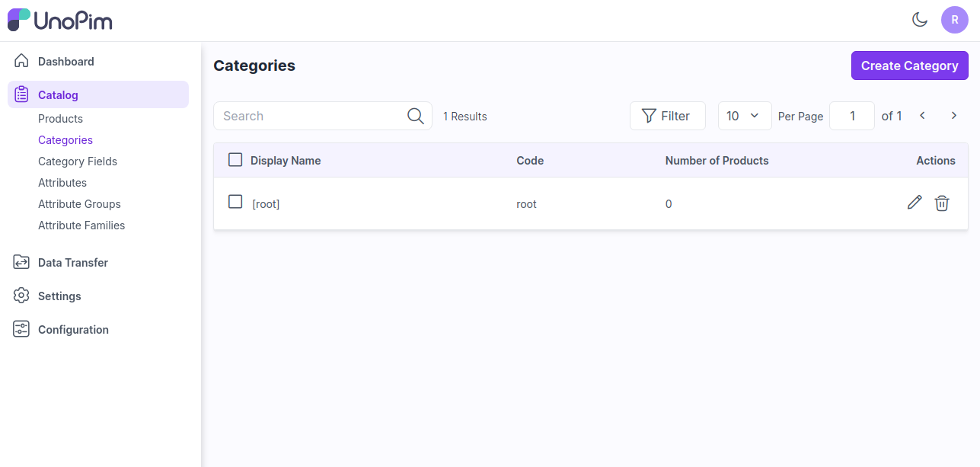Click the Data Transfer sidebar icon
980x467 pixels.
21,262
